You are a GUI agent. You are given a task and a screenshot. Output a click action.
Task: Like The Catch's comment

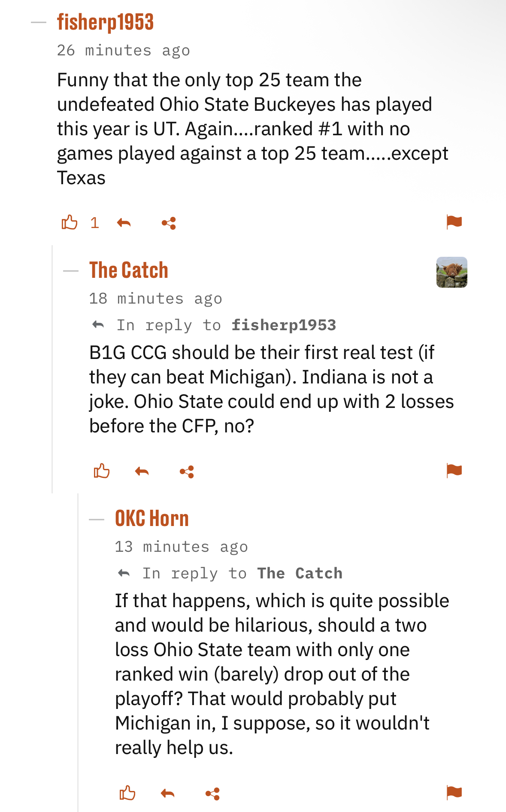pyautogui.click(x=102, y=471)
